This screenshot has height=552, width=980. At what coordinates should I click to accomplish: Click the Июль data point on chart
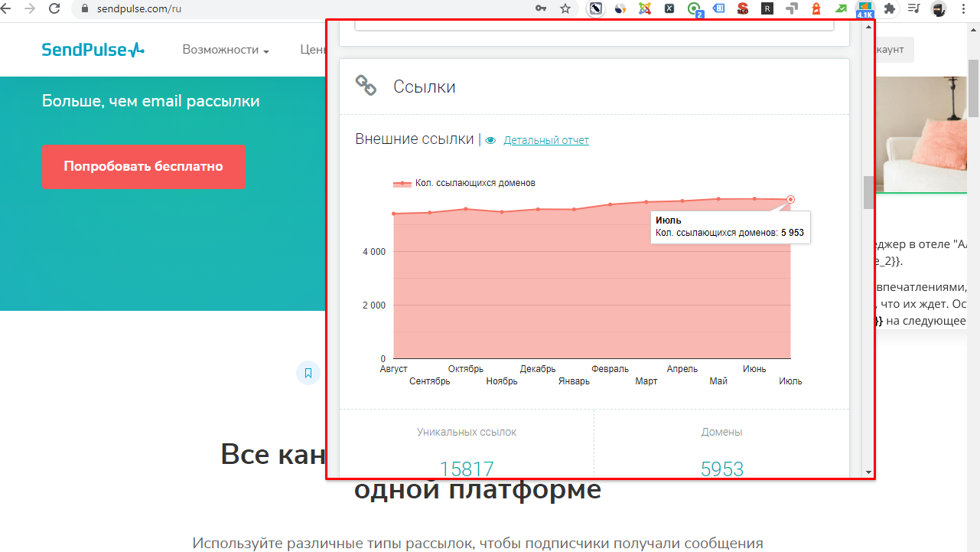(790, 200)
